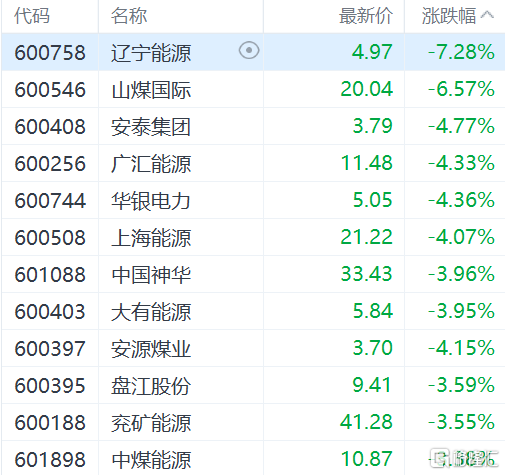The width and height of the screenshot is (505, 475).
Task: Select change -7.28% cell
Action: coord(461,52)
